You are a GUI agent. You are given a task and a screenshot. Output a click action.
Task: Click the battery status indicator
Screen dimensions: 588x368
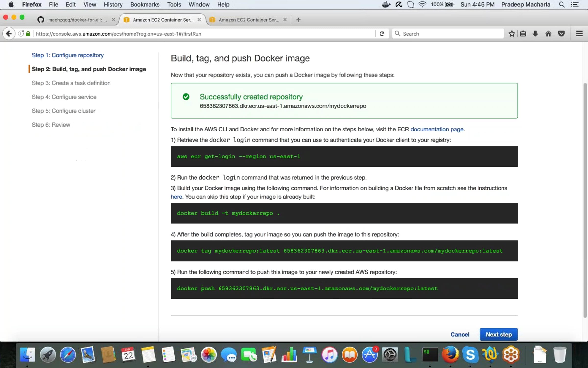pos(443,4)
